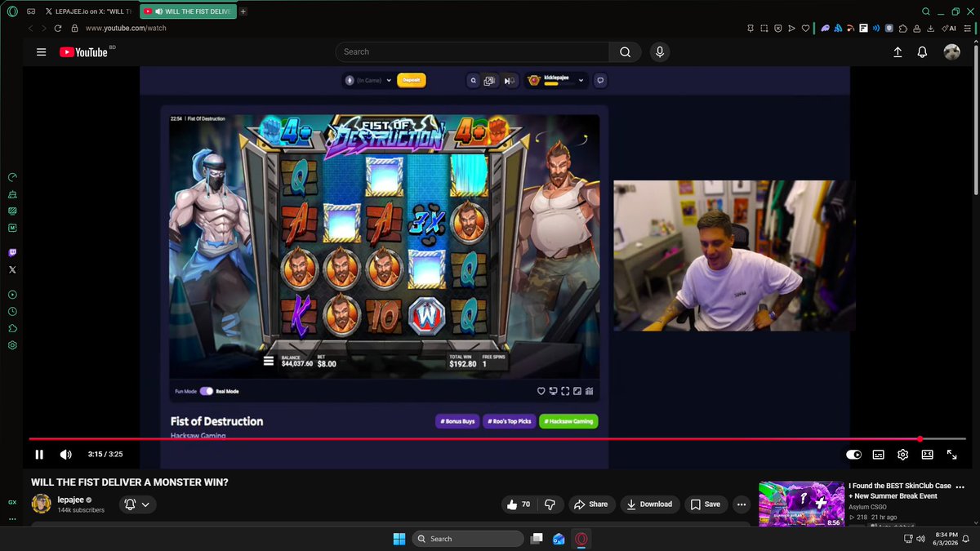Open player settings gear
The image size is (980, 551).
tap(902, 455)
